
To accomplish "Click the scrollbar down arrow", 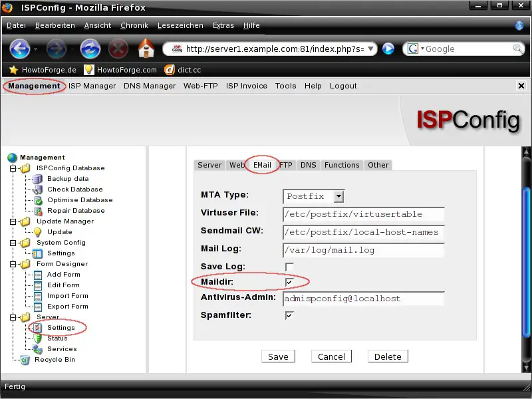I will (526, 367).
